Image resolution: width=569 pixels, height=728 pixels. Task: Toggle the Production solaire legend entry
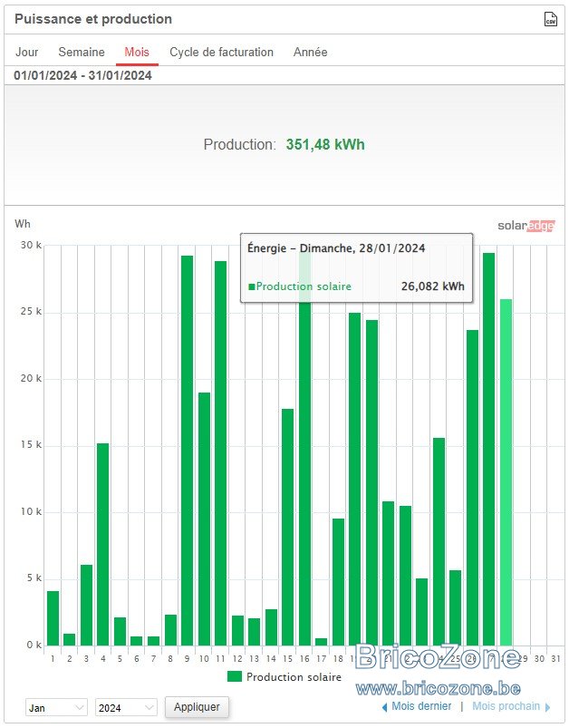[x=284, y=677]
